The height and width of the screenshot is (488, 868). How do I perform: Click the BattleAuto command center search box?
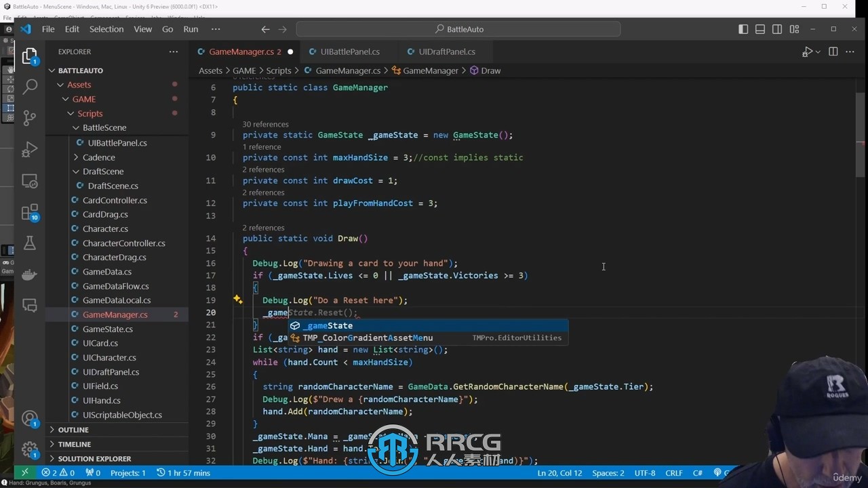[x=458, y=29]
